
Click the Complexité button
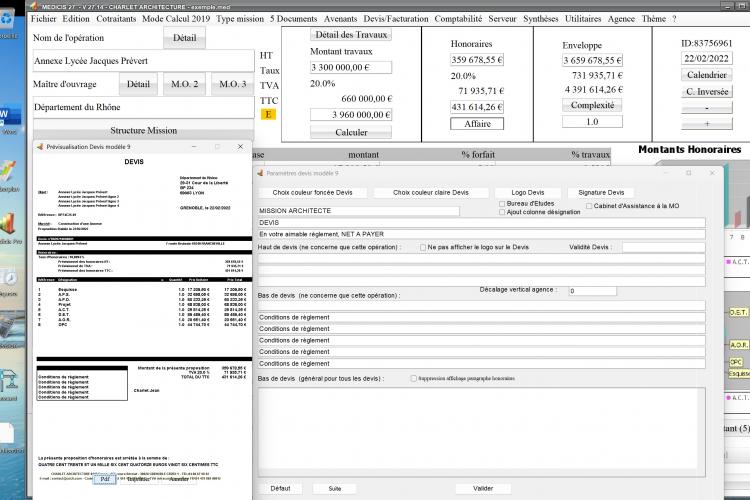592,105
